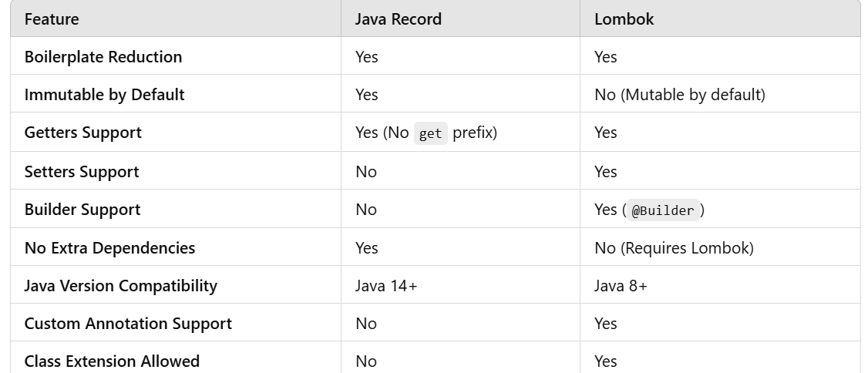This screenshot has width=868, height=373.
Task: Select Builder Support feature cell
Action: click(82, 209)
